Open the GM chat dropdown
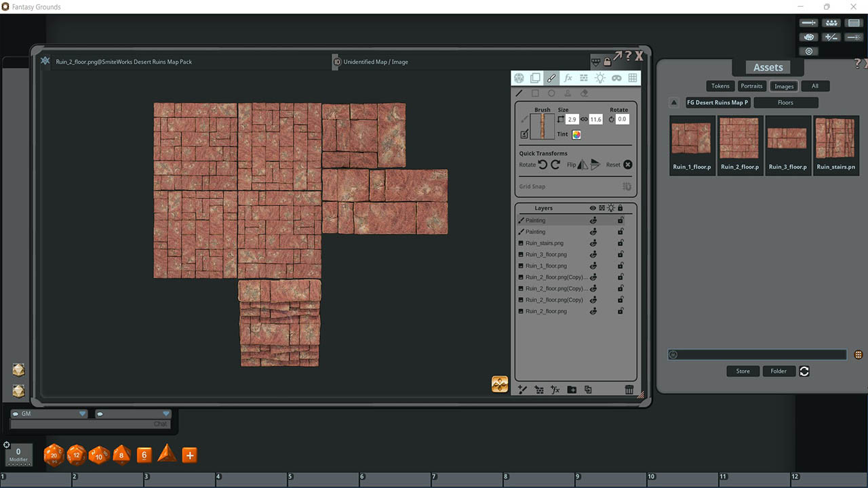This screenshot has height=488, width=868. click(82, 413)
